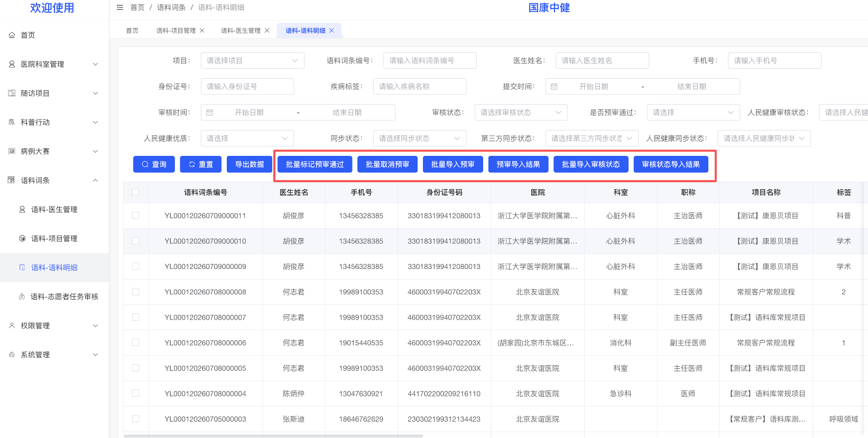The width and height of the screenshot is (868, 438).
Task: Check the row YL000120260708000004
Action: coord(136,393)
